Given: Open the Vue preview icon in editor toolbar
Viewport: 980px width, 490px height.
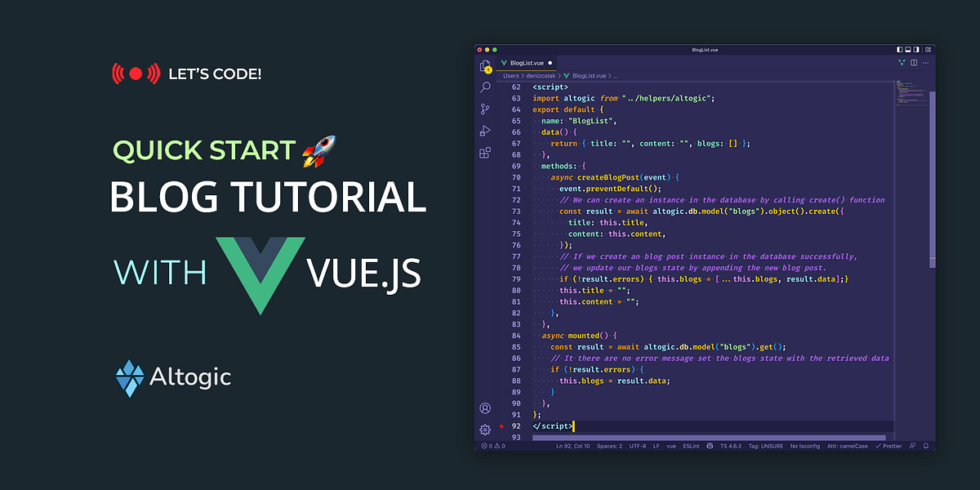Looking at the screenshot, I should (x=902, y=63).
